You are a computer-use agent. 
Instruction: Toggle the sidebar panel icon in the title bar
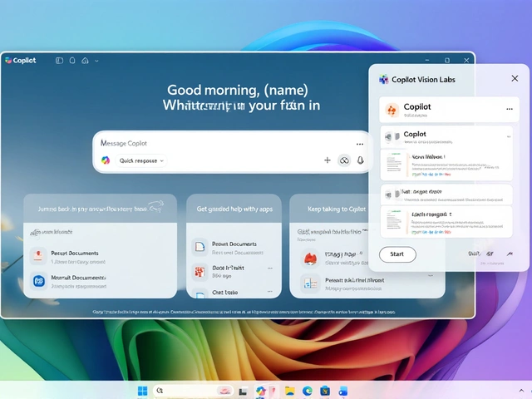pos(59,61)
